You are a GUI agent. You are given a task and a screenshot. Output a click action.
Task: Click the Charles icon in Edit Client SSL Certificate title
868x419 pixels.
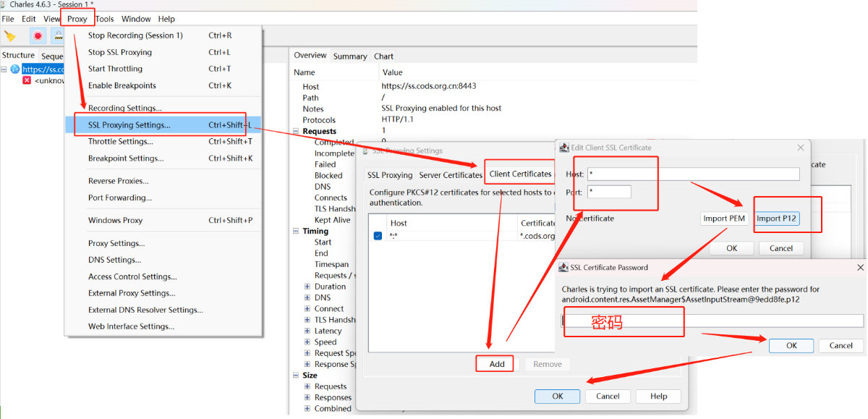[x=564, y=148]
